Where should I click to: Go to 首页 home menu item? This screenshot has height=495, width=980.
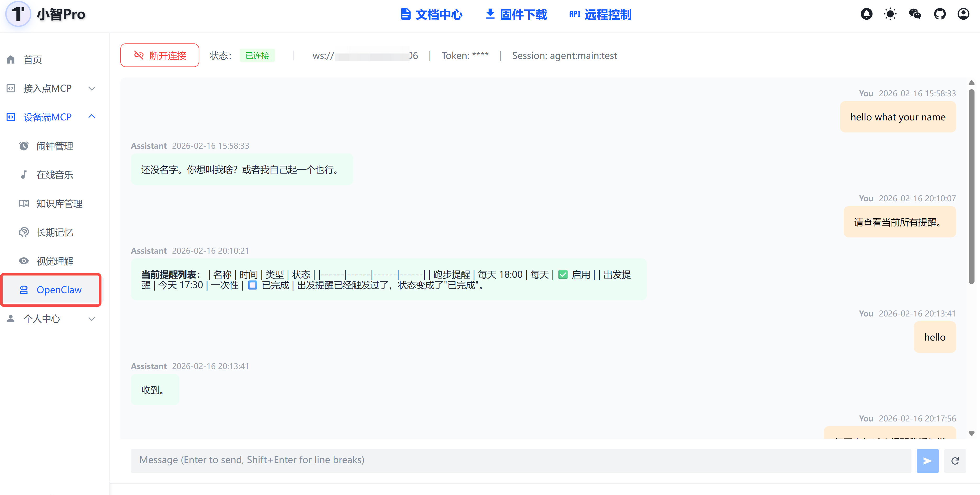pyautogui.click(x=32, y=60)
